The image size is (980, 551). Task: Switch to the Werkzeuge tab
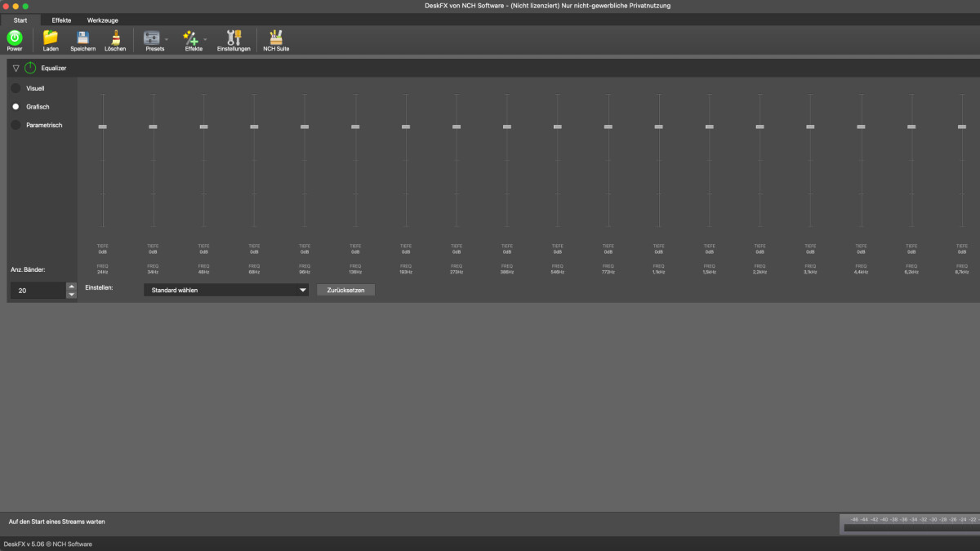pos(103,20)
